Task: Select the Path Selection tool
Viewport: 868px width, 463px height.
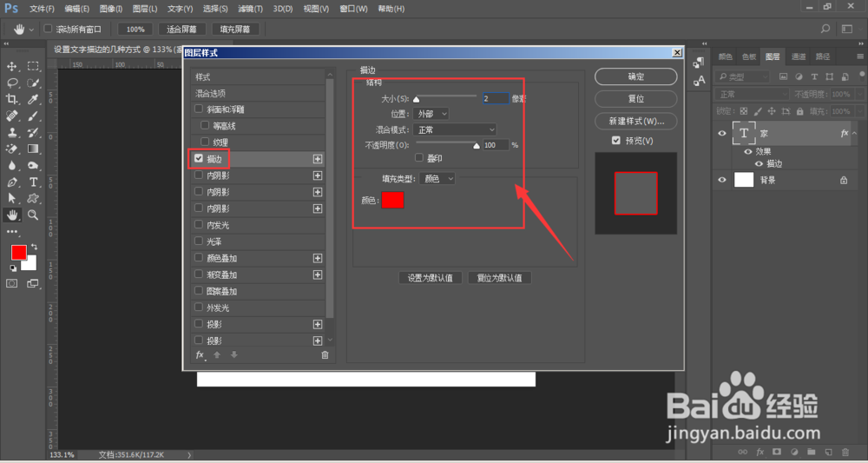Action: 11,198
